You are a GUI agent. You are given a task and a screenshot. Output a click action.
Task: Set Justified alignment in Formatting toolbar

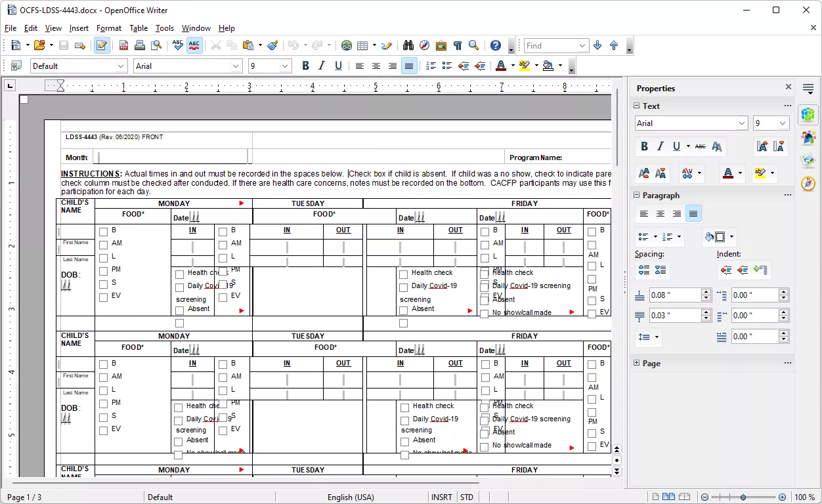tap(409, 66)
